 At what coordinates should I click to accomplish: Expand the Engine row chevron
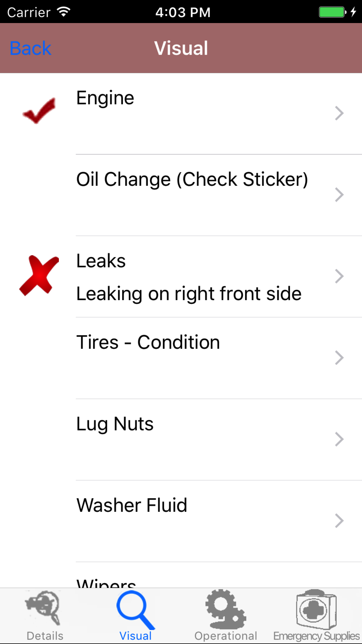click(x=339, y=113)
